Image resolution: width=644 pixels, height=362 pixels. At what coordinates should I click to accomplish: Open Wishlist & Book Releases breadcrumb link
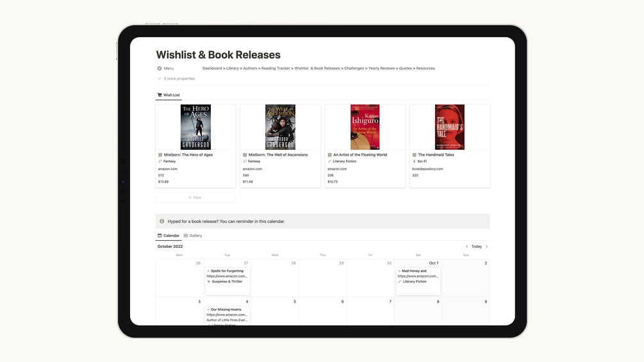[317, 69]
